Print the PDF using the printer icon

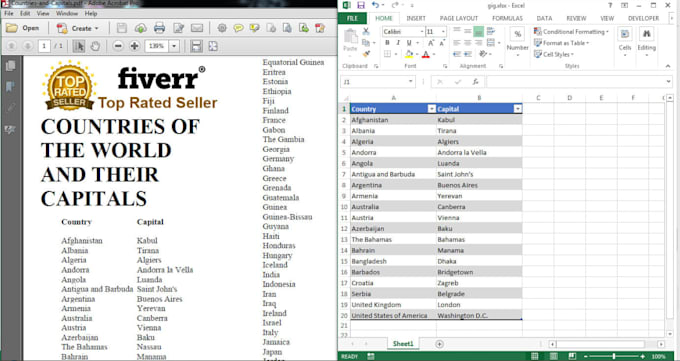[x=159, y=28]
